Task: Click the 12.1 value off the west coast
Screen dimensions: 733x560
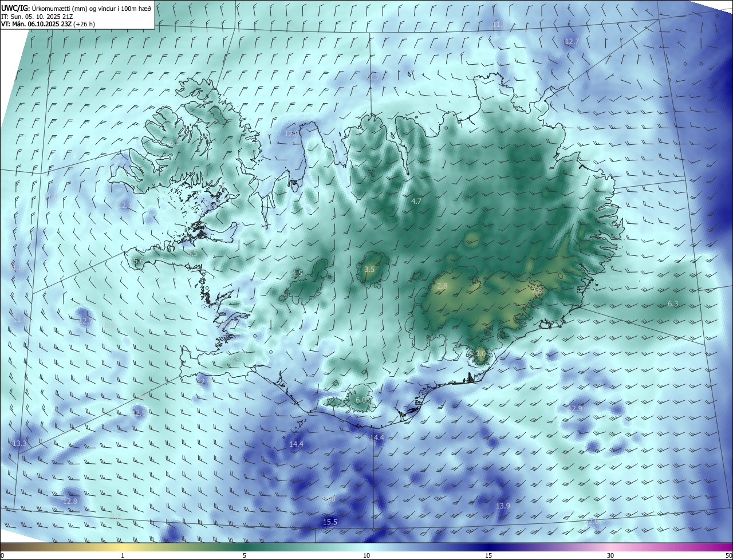Action: point(124,205)
